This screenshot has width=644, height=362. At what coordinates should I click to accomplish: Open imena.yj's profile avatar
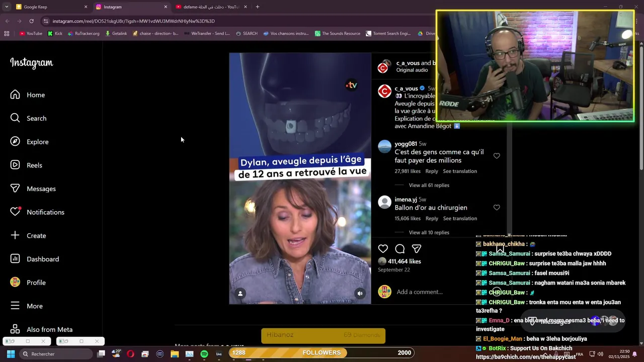point(384,202)
